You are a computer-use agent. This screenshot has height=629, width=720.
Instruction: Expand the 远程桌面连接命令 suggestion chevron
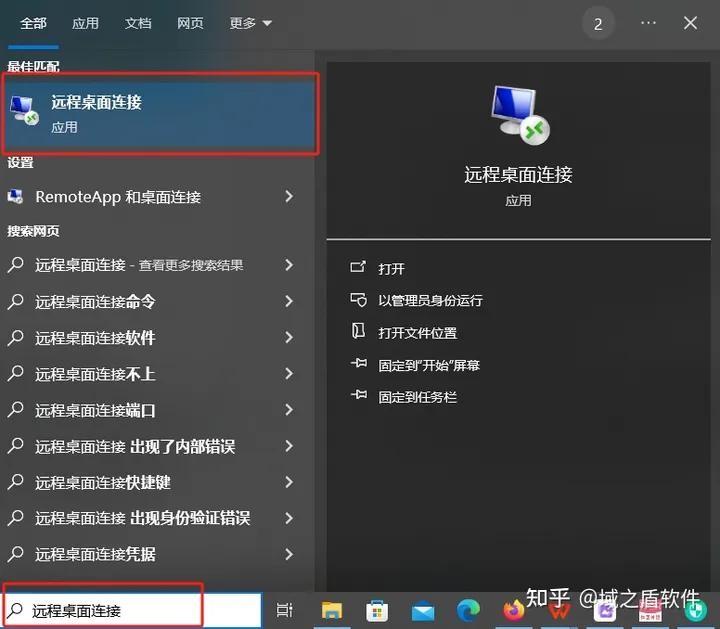[x=289, y=301]
